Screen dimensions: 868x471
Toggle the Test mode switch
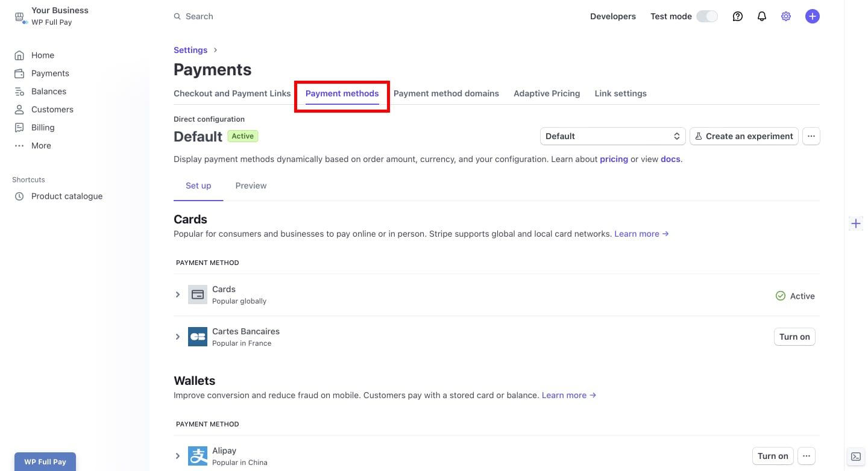click(x=707, y=16)
